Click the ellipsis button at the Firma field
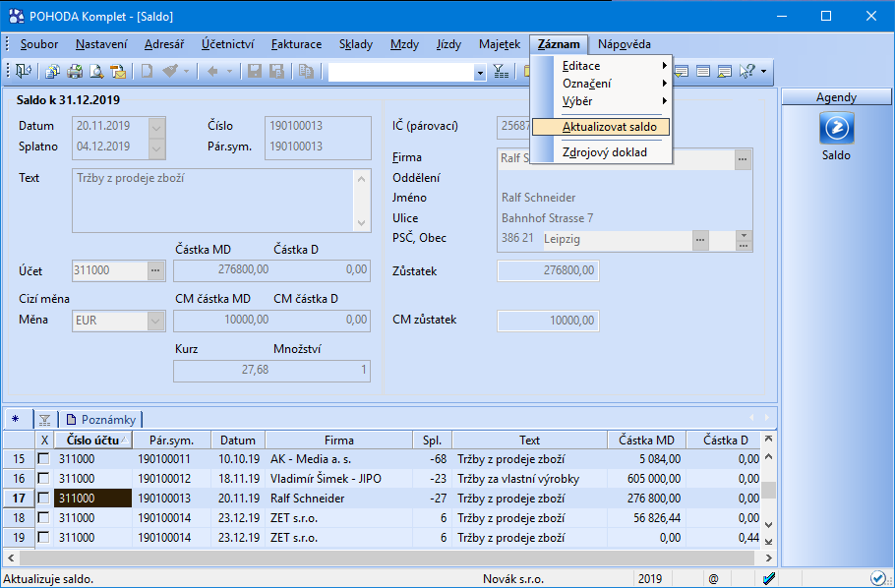The image size is (895, 588). (742, 159)
